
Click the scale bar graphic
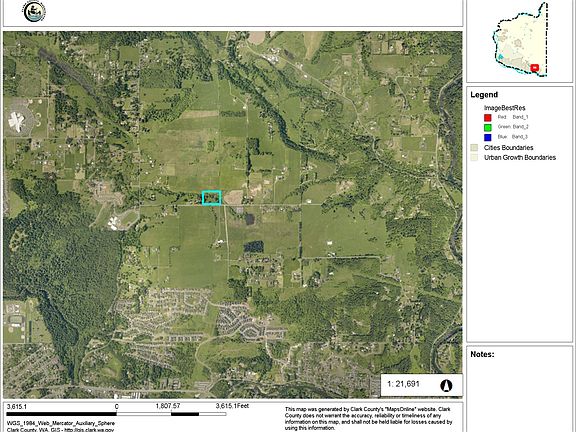(x=116, y=414)
